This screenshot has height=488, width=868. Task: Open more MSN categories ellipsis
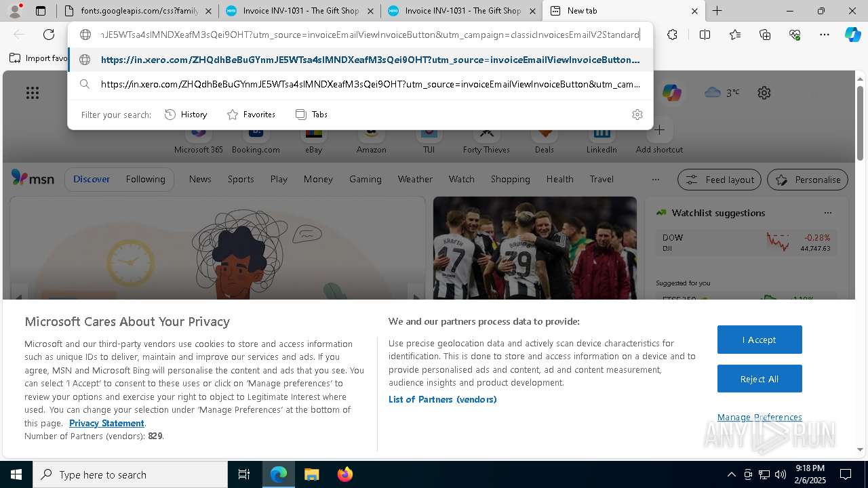pos(655,180)
